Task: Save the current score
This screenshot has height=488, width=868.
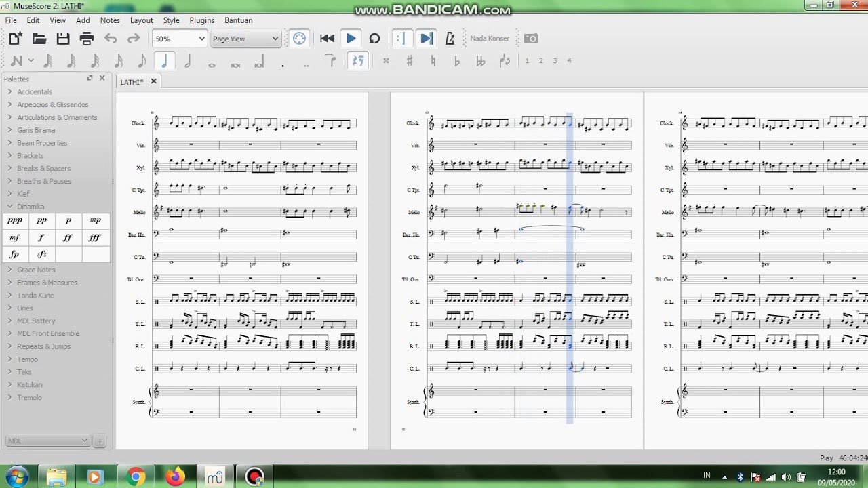Action: [x=63, y=39]
